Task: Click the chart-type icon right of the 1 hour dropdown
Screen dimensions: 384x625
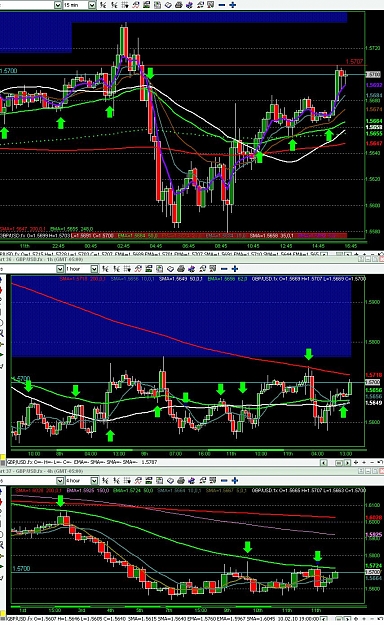Action: tap(106, 269)
